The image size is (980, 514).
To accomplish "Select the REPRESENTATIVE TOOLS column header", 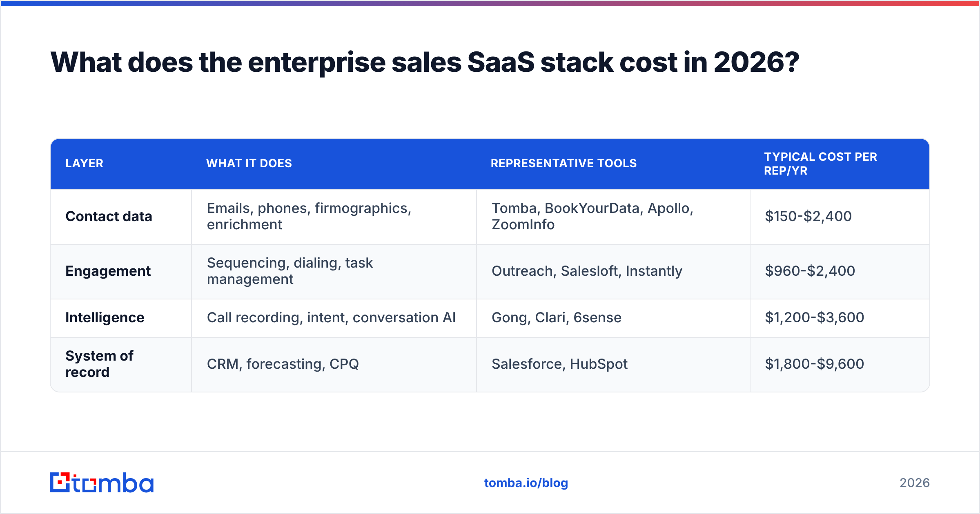I will [x=563, y=163].
